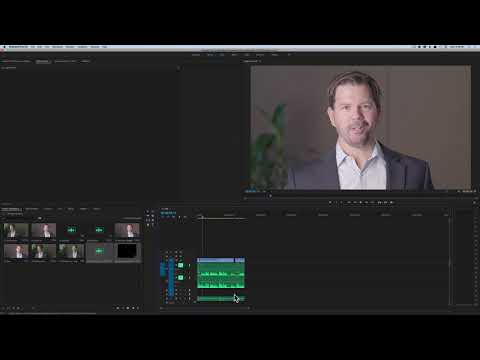Select the first clip thumbnail in project panel
The height and width of the screenshot is (360, 480).
[x=16, y=230]
